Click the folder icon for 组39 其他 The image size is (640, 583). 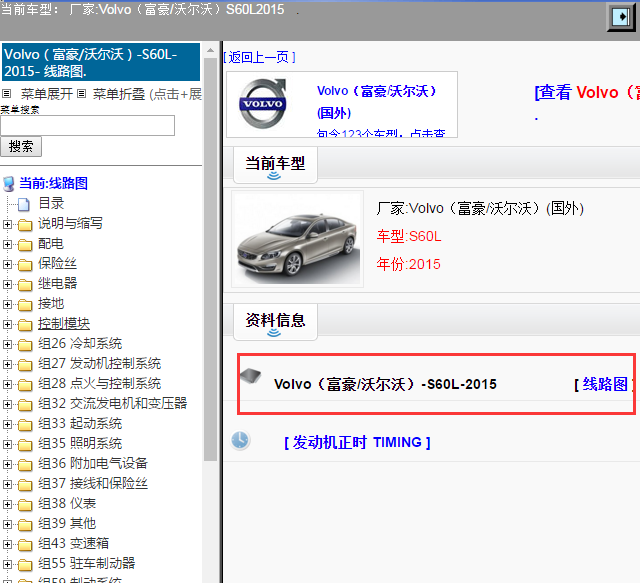(25, 525)
